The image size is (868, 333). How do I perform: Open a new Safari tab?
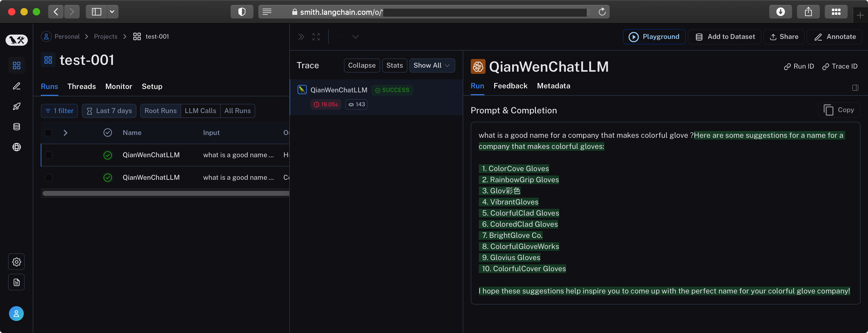click(860, 15)
